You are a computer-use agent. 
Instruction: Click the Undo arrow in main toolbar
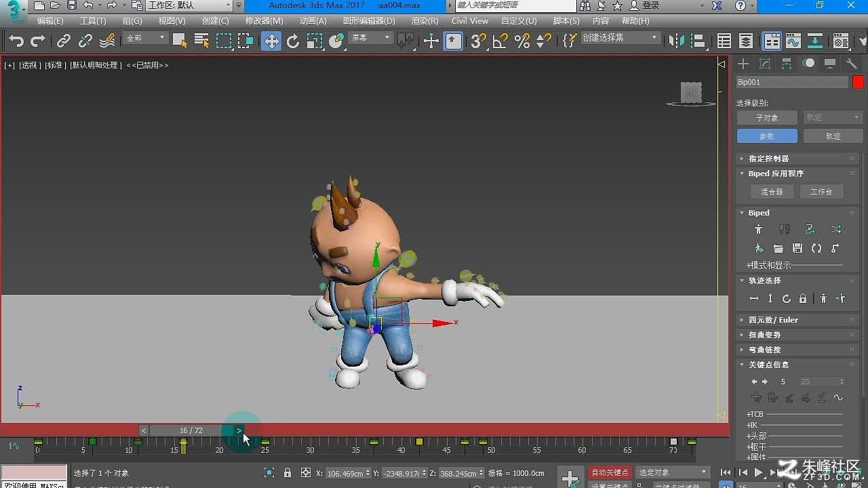[16, 41]
